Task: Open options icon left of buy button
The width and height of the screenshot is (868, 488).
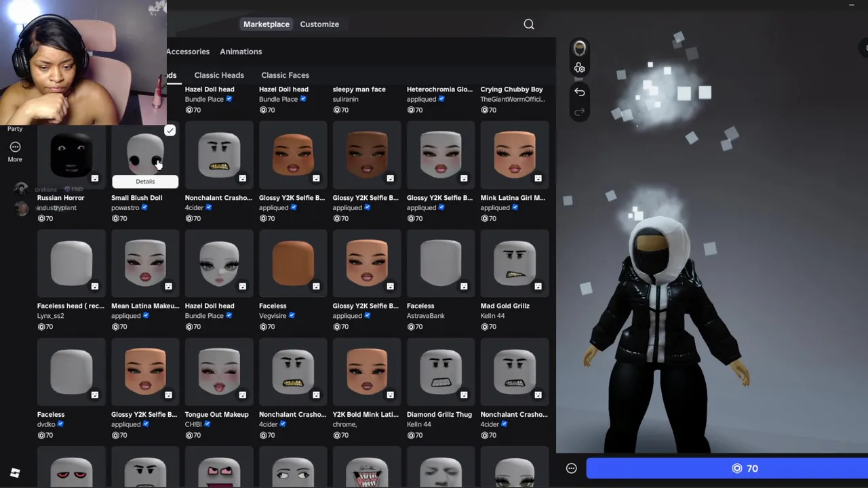Action: 572,468
